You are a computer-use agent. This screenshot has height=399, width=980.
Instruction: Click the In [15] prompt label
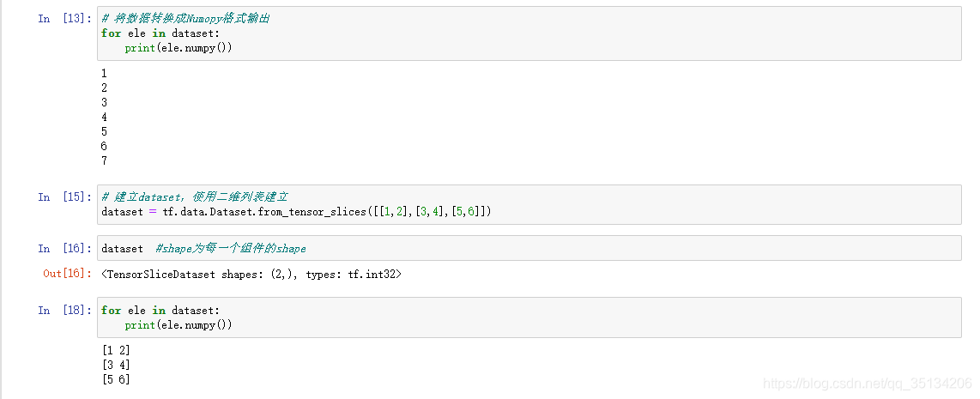point(65,197)
